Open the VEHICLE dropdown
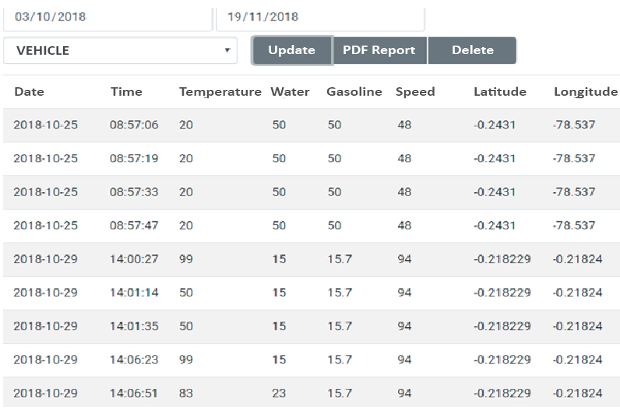Viewport: 620px width, 408px height. 120,51
